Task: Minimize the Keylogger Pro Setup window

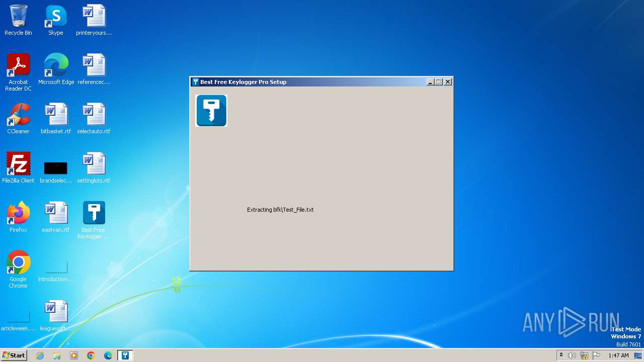Action: pos(430,82)
